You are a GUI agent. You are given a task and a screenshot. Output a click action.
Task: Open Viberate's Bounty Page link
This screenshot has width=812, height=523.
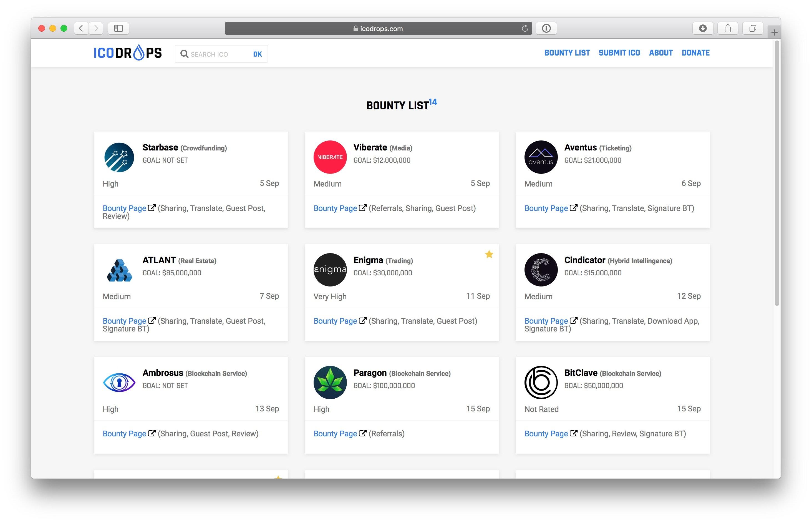click(x=335, y=208)
